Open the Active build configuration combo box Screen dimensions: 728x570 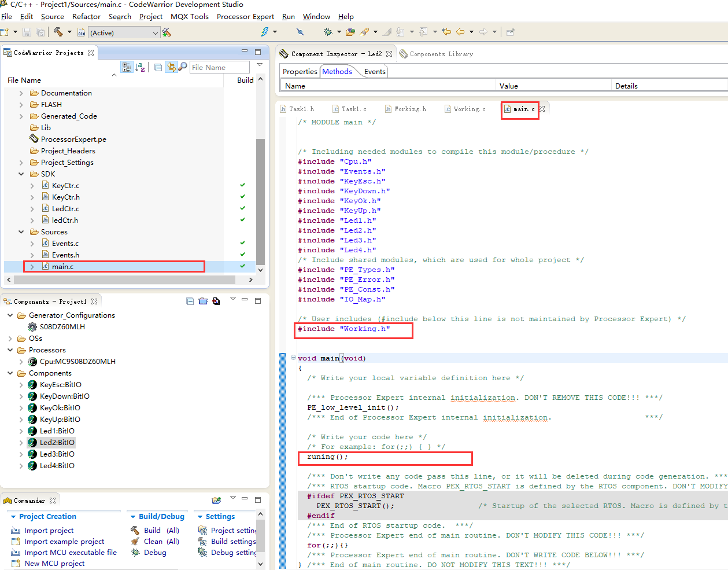(x=123, y=33)
